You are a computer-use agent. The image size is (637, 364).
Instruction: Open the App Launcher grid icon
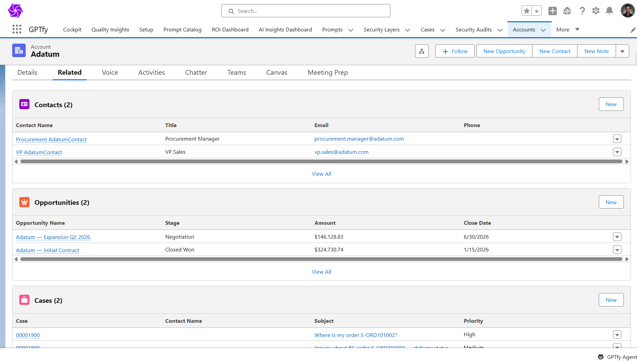pyautogui.click(x=17, y=29)
